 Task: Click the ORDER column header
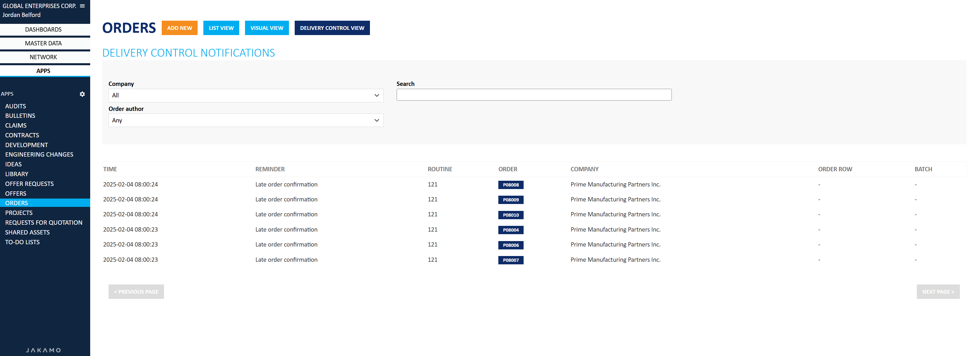click(x=508, y=169)
